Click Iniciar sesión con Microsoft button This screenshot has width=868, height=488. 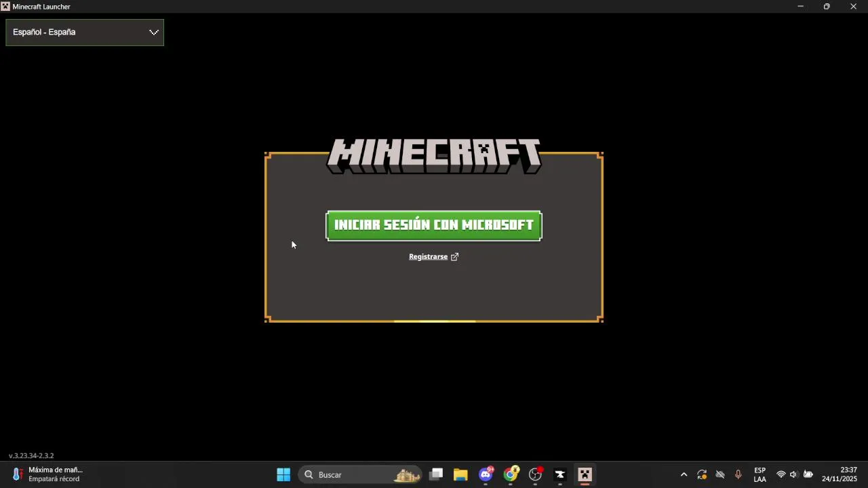pyautogui.click(x=434, y=226)
